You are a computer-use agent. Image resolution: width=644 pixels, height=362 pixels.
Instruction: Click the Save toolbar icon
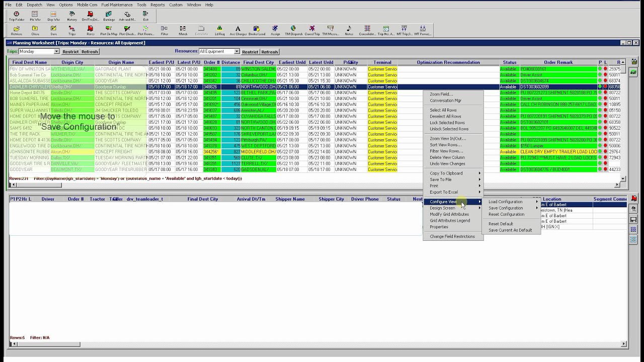pyautogui.click(x=53, y=31)
